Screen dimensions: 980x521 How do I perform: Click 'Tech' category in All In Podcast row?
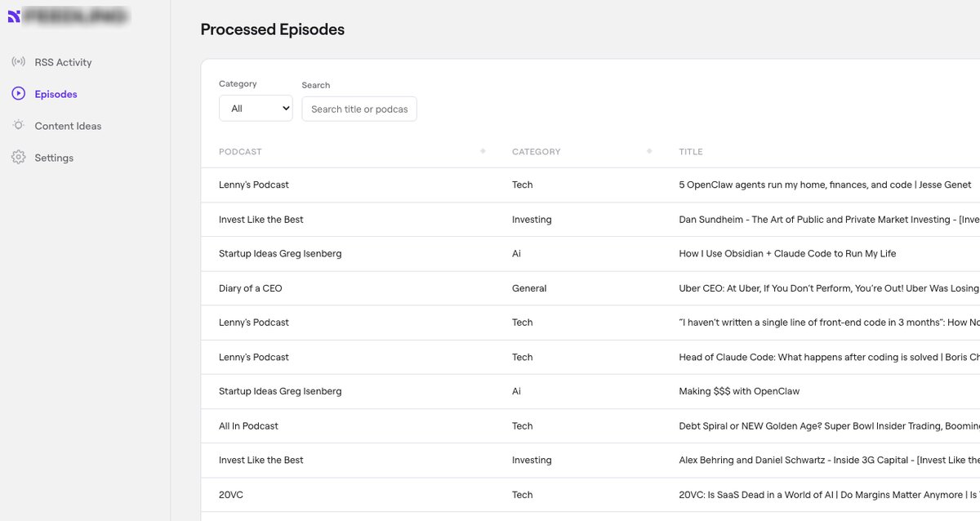522,425
